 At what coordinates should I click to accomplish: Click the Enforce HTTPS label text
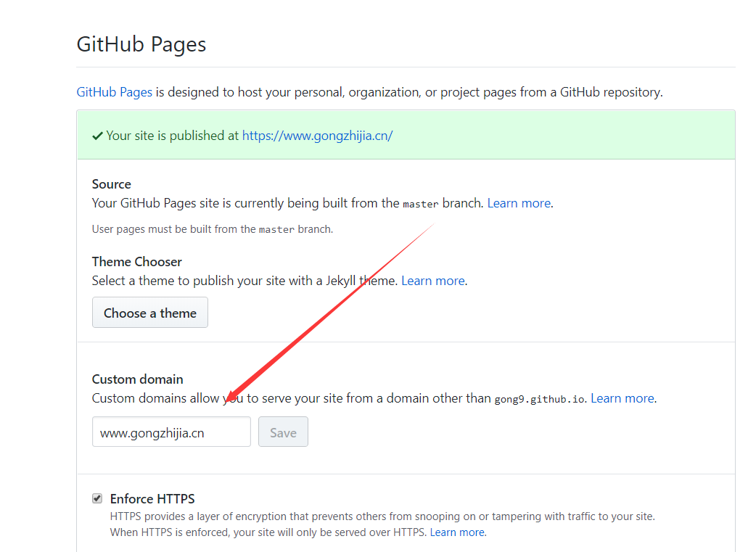152,498
